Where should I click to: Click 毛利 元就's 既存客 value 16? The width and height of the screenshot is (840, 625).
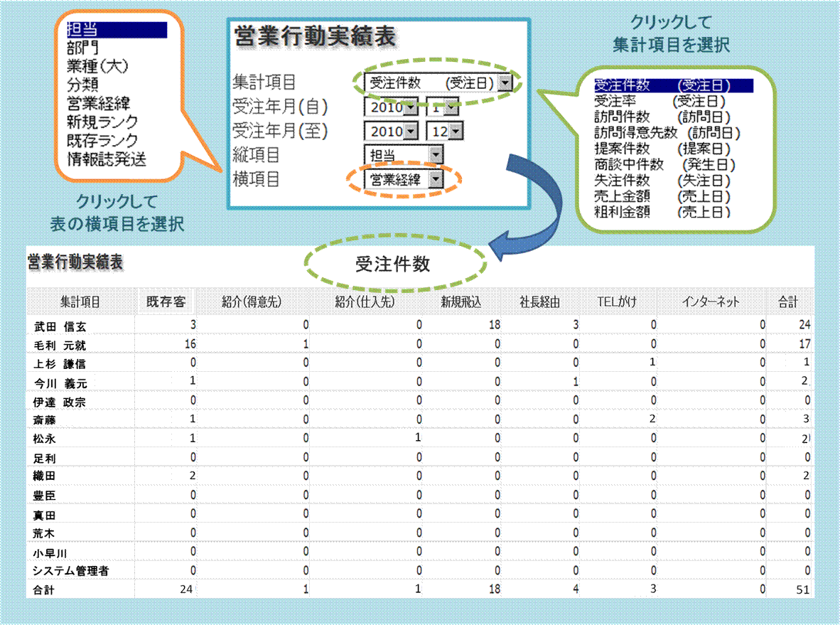(190, 343)
